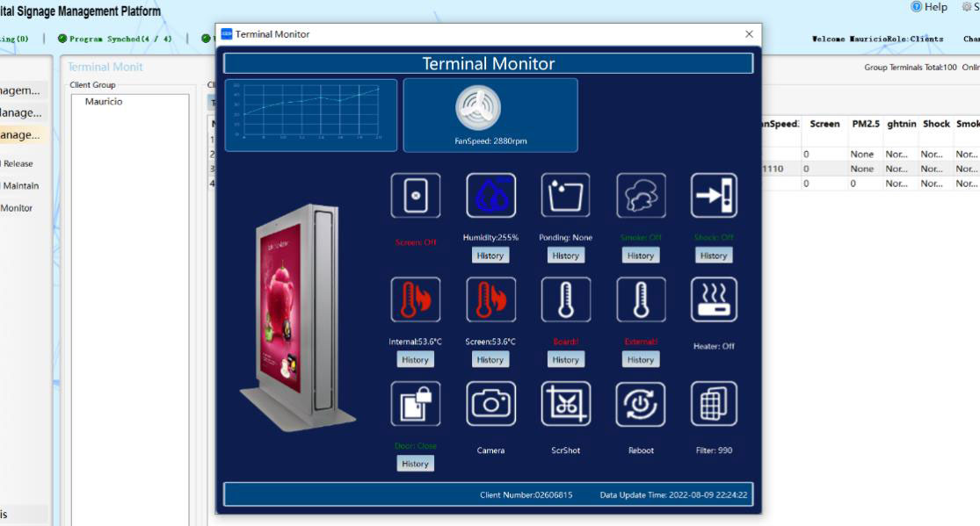
Task: Open Ponding History
Action: click(x=566, y=256)
